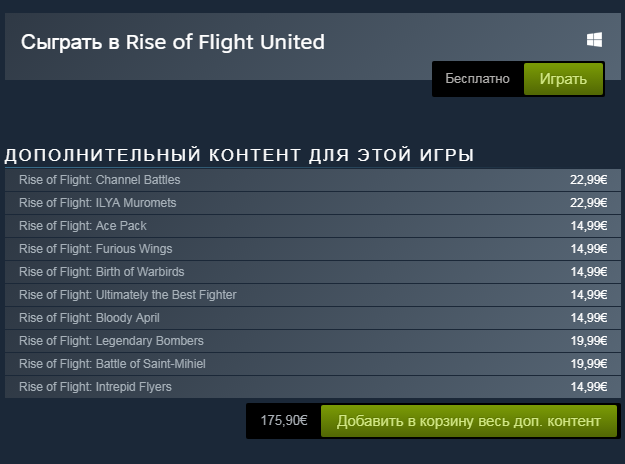Click the 175,90€ total price
Viewport: 625px width, 464px height.
284,420
